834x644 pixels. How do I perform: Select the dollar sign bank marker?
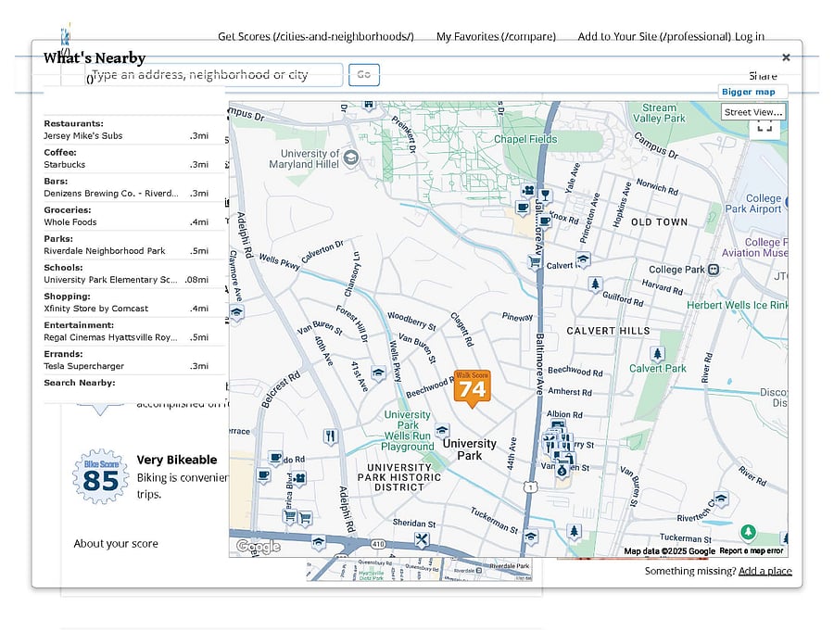pos(562,471)
